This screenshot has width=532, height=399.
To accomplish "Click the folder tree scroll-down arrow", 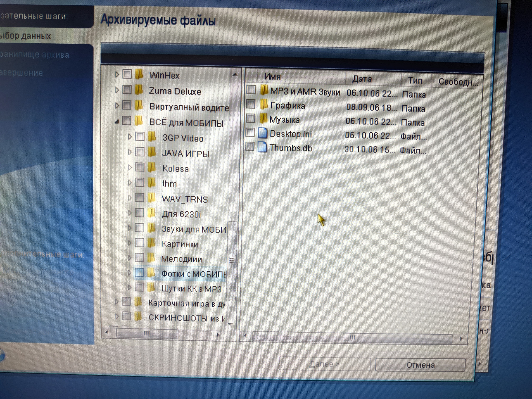I will tap(230, 324).
